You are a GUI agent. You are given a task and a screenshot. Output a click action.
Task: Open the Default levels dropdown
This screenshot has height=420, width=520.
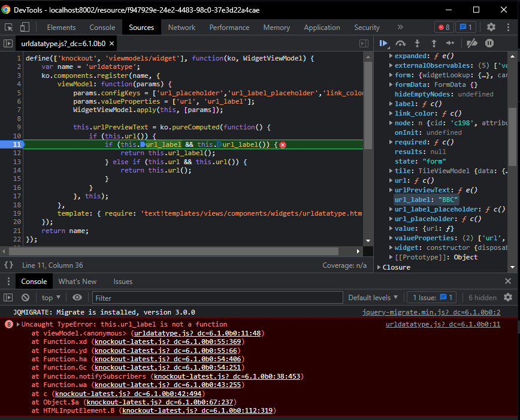point(372,297)
